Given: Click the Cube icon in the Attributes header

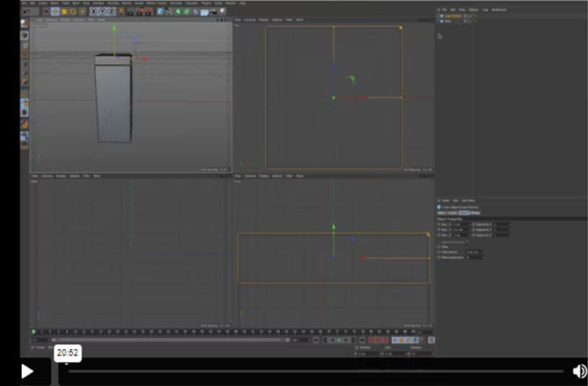Looking at the screenshot, I should tap(440, 206).
